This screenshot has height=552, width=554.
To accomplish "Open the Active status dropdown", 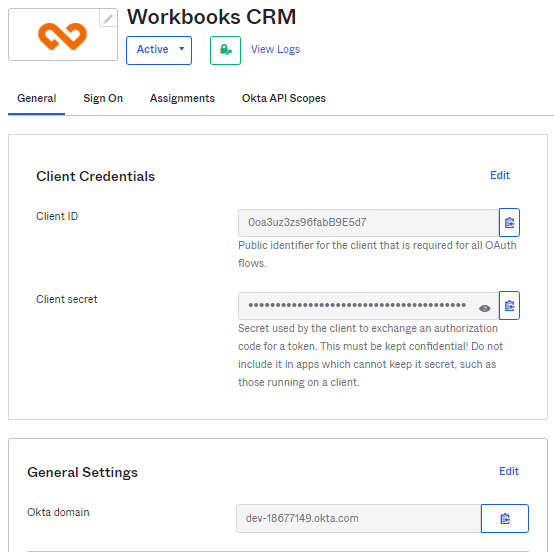I will click(x=159, y=50).
